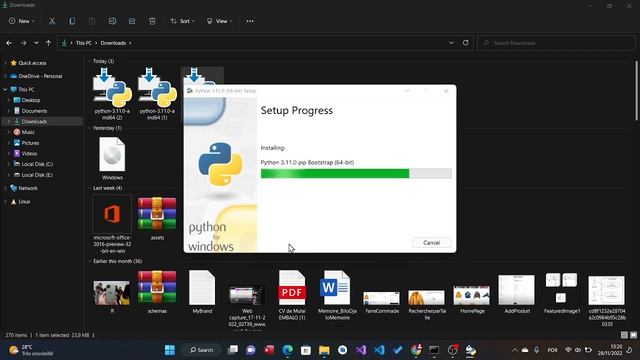Click the taskbar Search box
Screen dimensions: 640x360
202,350
